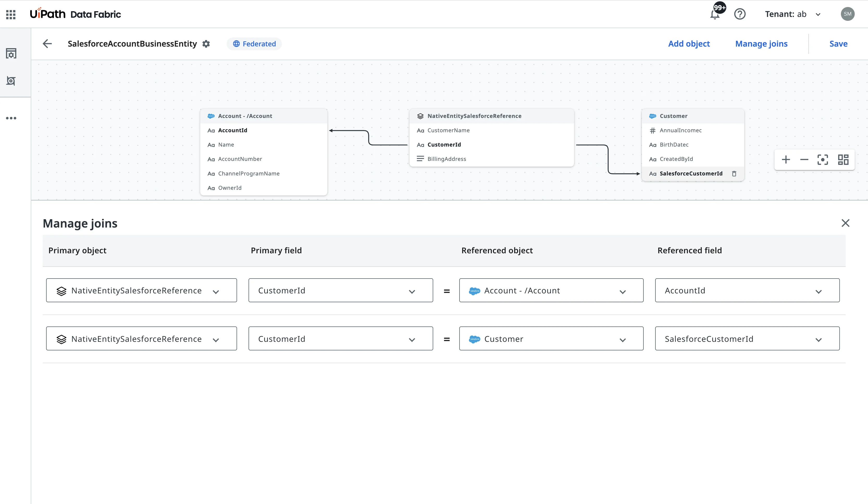Select ChannelProgramName field
The image size is (868, 504).
click(x=264, y=173)
